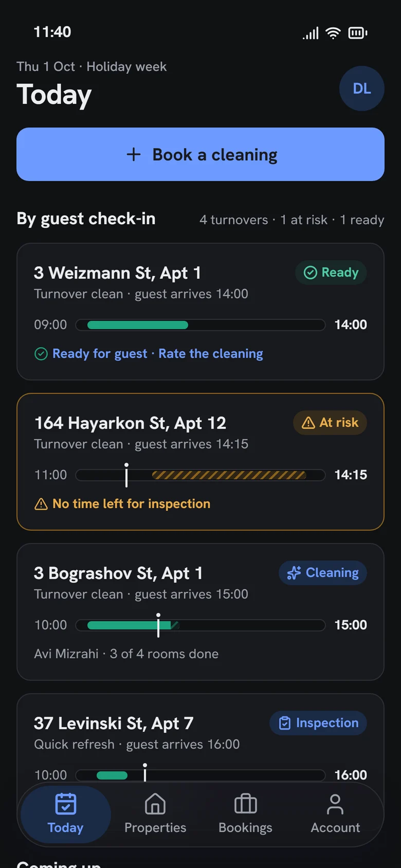The height and width of the screenshot is (868, 401).
Task: Click the 37 Levinski St, Apt 7 title
Action: (114, 724)
